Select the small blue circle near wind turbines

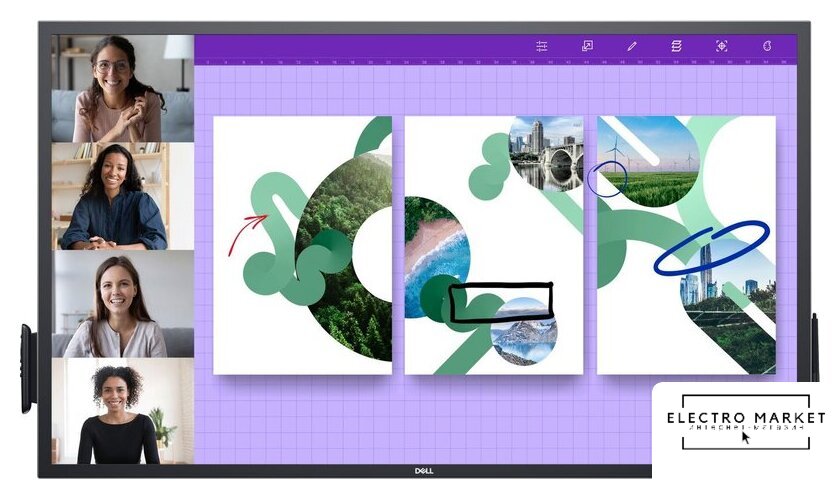point(607,179)
